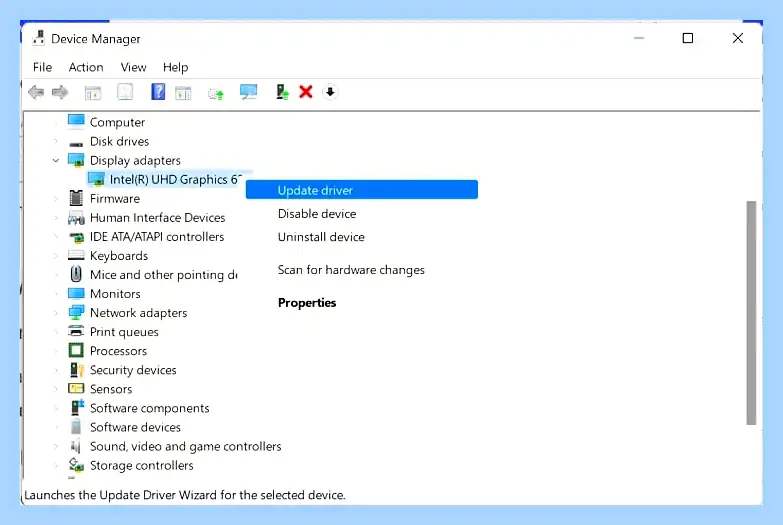Select the Computer label
The height and width of the screenshot is (525, 783).
click(117, 122)
